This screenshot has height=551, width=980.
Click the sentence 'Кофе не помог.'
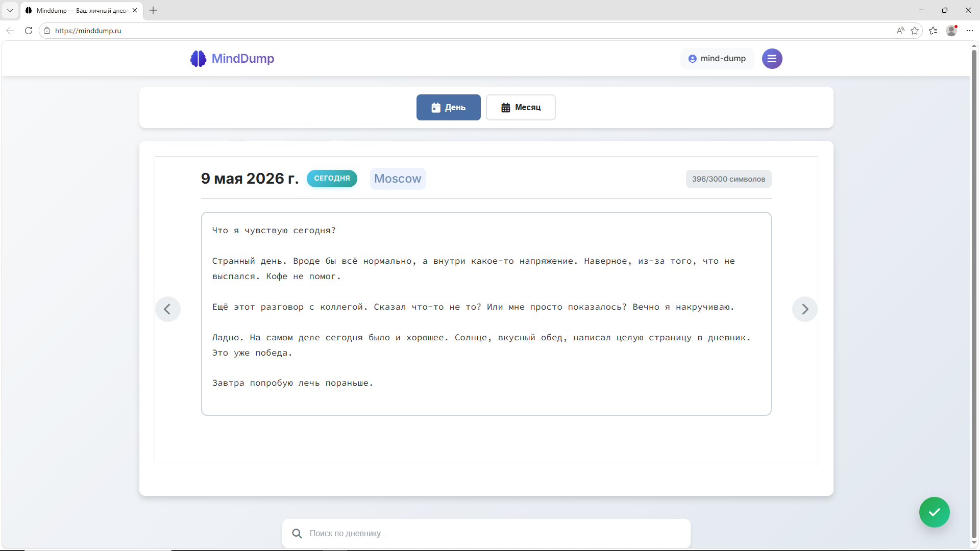pyautogui.click(x=303, y=277)
